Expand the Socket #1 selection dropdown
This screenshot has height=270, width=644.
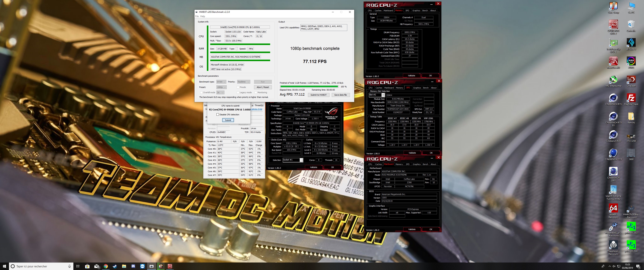pyautogui.click(x=301, y=160)
